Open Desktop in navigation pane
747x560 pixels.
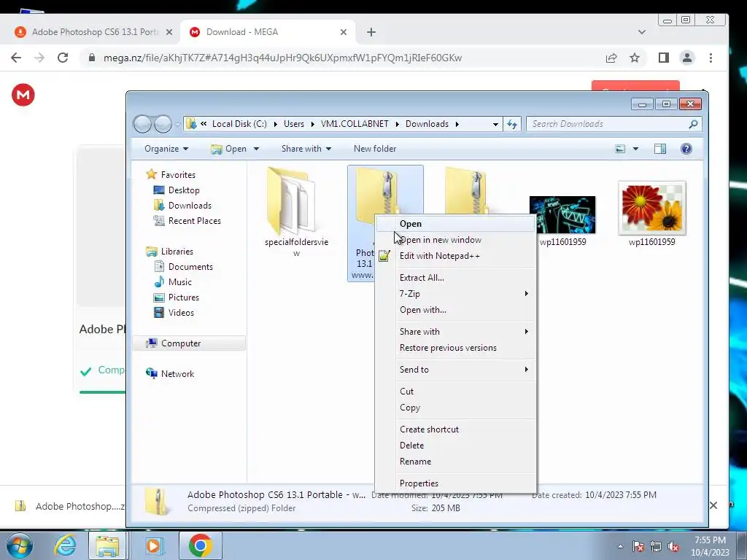tap(183, 190)
